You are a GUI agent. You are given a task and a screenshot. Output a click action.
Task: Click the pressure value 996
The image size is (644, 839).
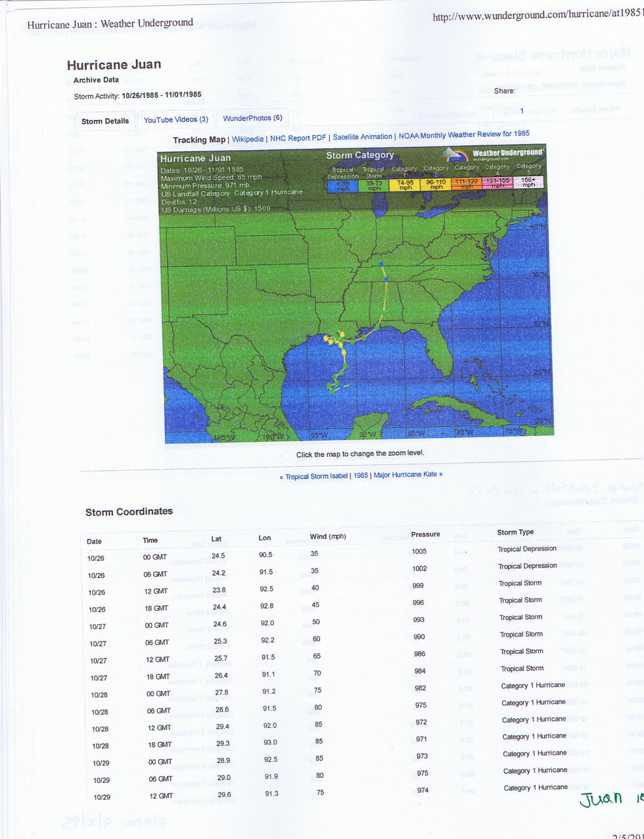[419, 603]
